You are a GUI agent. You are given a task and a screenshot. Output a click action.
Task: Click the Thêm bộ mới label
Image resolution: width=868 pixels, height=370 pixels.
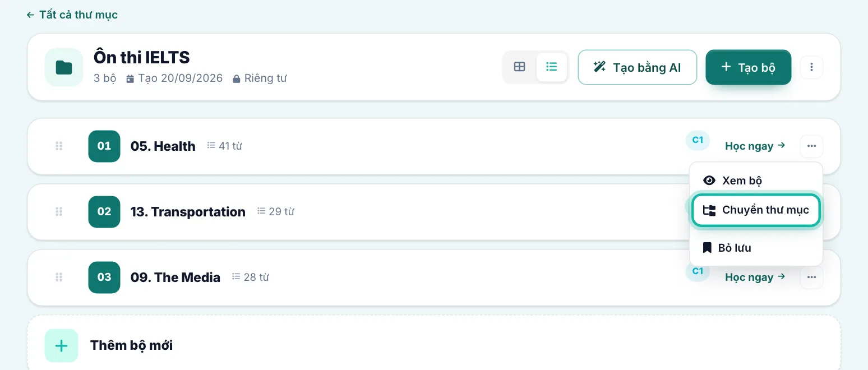click(132, 345)
